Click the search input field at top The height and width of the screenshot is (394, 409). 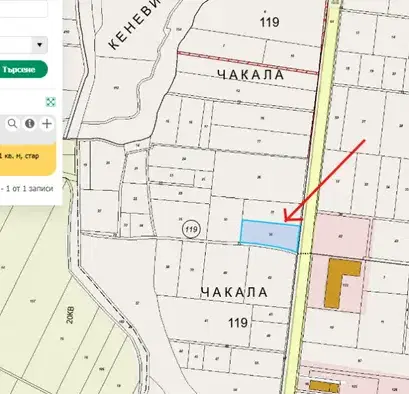click(x=23, y=9)
